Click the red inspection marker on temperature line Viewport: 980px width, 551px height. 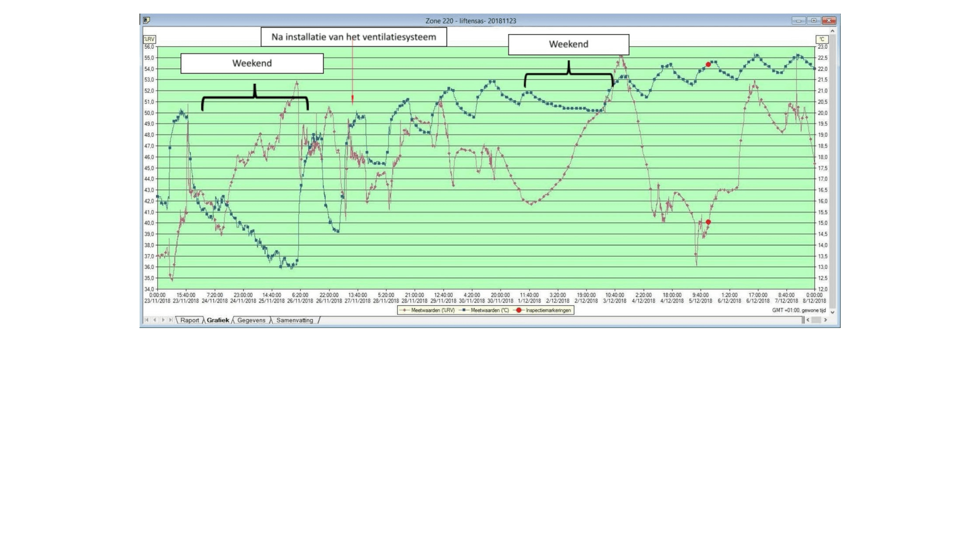pyautogui.click(x=708, y=64)
